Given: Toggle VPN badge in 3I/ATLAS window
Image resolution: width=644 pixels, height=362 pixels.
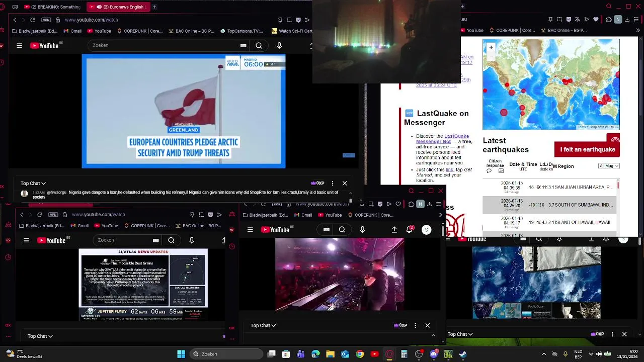Looking at the screenshot, I should [x=53, y=214].
